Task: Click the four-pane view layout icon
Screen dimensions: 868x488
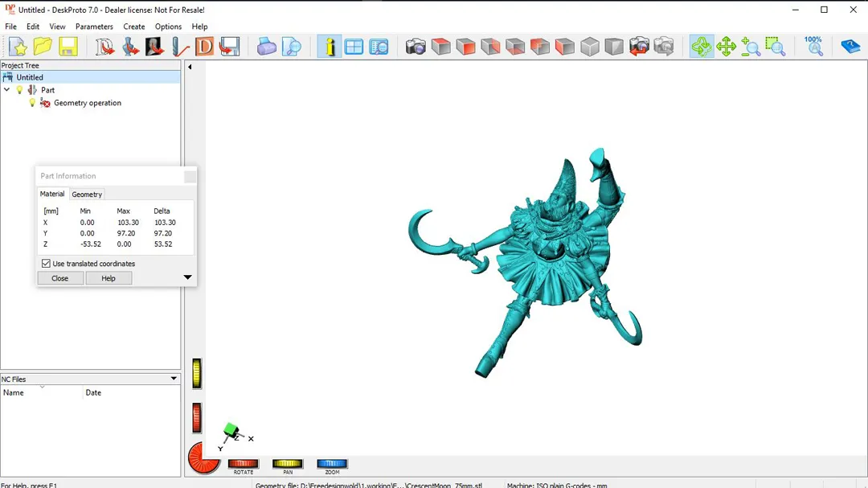Action: (354, 47)
